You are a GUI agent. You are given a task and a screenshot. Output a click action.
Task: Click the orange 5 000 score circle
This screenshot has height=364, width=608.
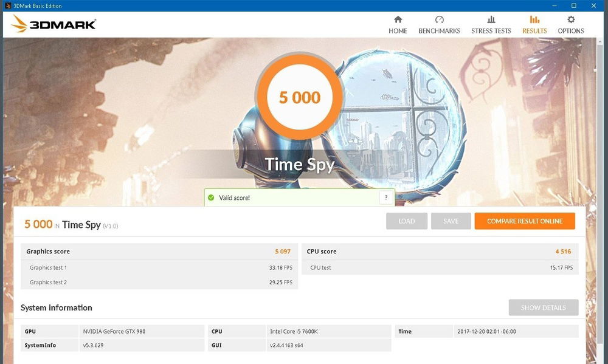tap(299, 97)
